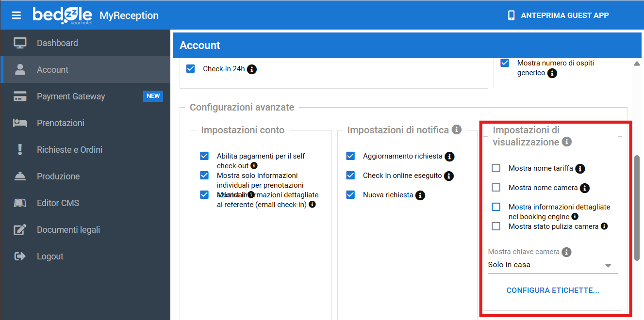Click Logout in the sidebar
The height and width of the screenshot is (320, 644).
click(50, 256)
